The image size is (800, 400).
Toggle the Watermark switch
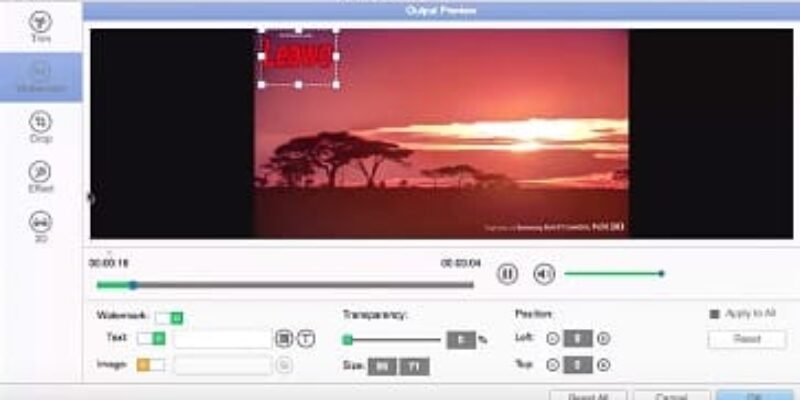(x=169, y=318)
